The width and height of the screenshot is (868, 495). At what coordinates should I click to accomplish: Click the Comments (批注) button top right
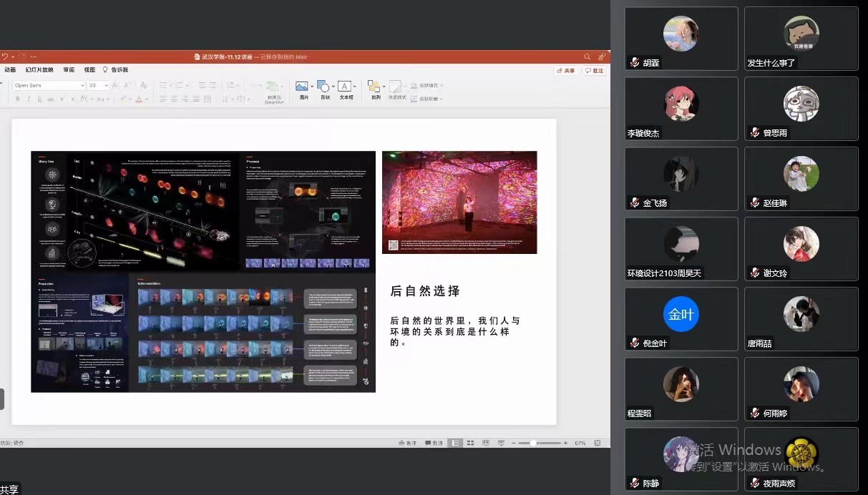point(594,71)
